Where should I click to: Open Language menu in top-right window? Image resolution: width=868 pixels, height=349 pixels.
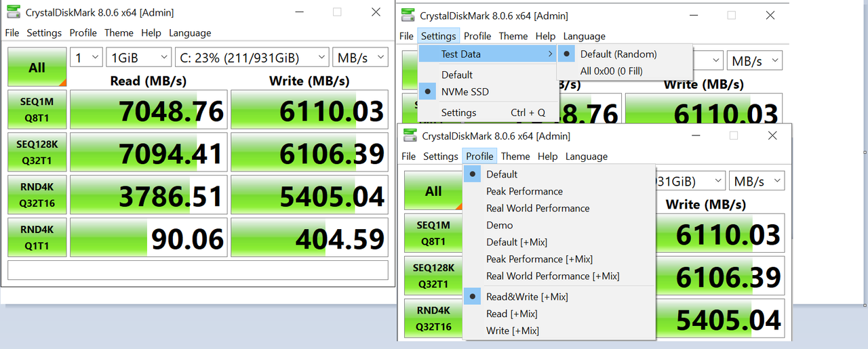click(x=585, y=36)
